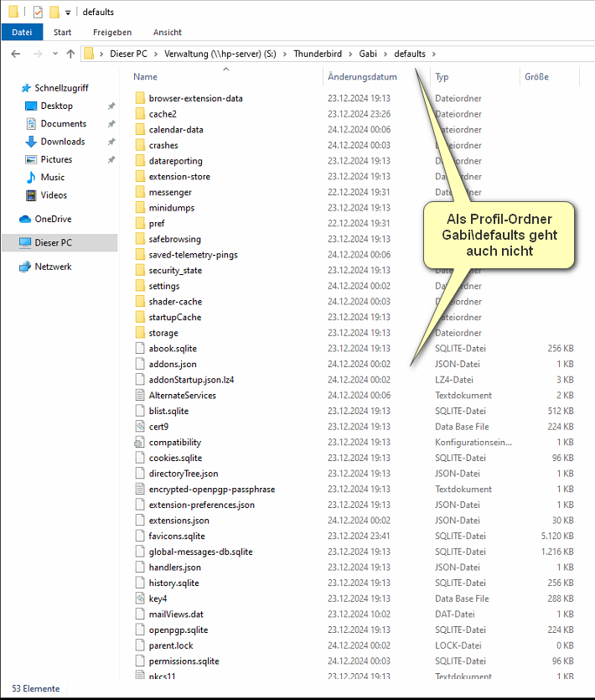Open the Downloads quick access folder
The image size is (595, 700).
click(x=62, y=142)
